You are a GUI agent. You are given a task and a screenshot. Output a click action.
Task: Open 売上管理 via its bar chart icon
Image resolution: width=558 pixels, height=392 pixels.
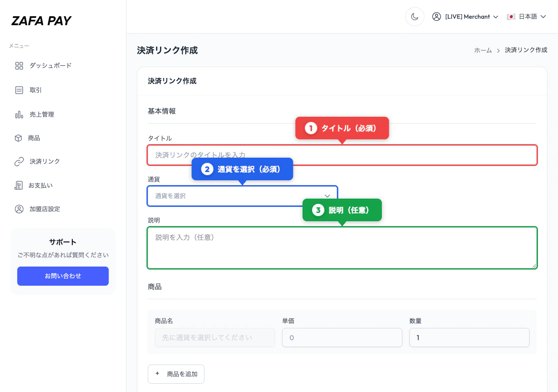(x=19, y=115)
